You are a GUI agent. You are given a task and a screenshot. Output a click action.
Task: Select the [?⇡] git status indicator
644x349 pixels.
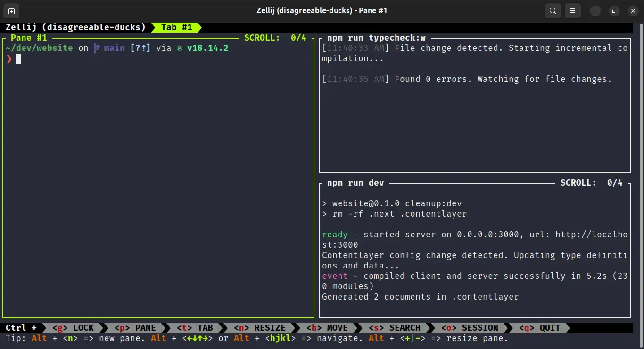click(x=140, y=48)
